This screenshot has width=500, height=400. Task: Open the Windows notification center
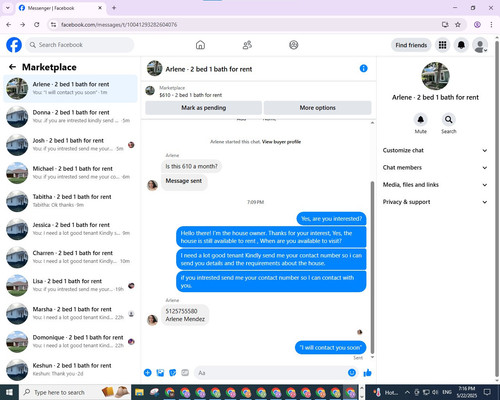point(487,392)
